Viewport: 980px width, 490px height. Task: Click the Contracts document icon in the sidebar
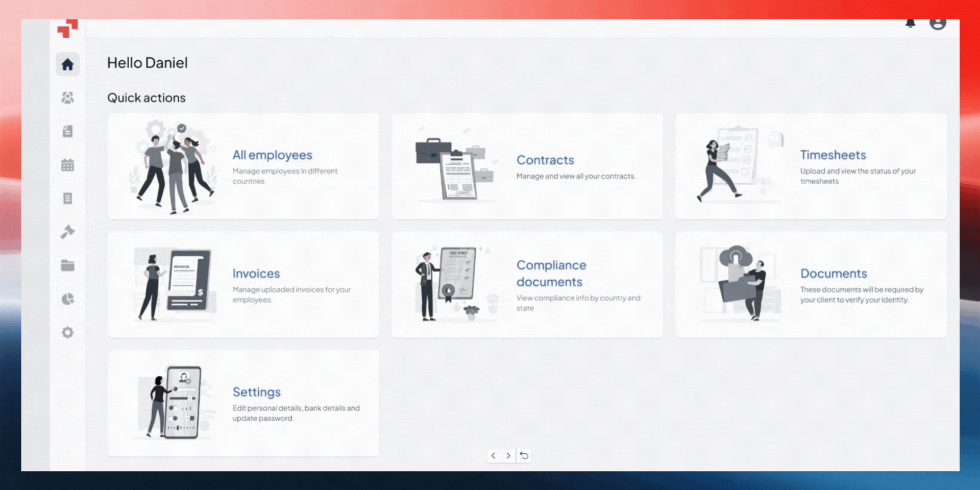(x=67, y=131)
